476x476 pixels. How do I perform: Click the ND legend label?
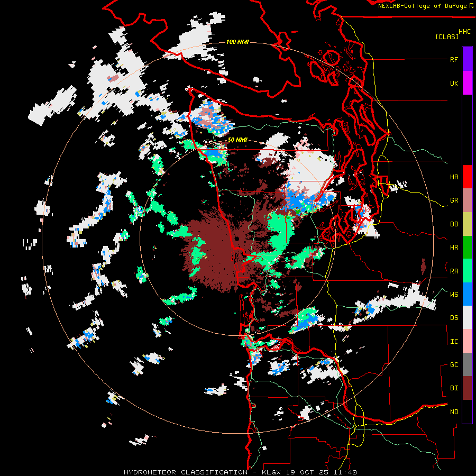click(x=454, y=412)
